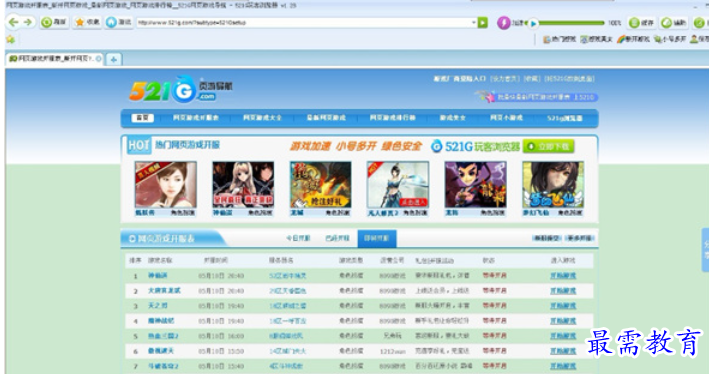Click the green go arrow beside address bar

(x=483, y=22)
